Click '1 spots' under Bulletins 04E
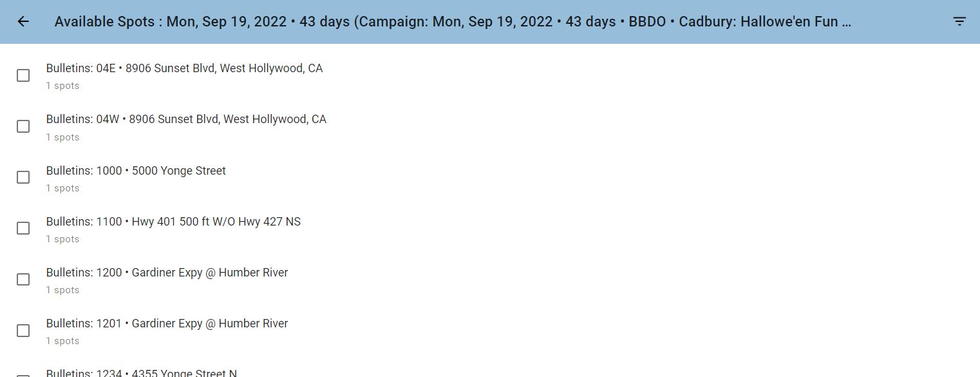Image resolution: width=980 pixels, height=377 pixels. click(62, 86)
